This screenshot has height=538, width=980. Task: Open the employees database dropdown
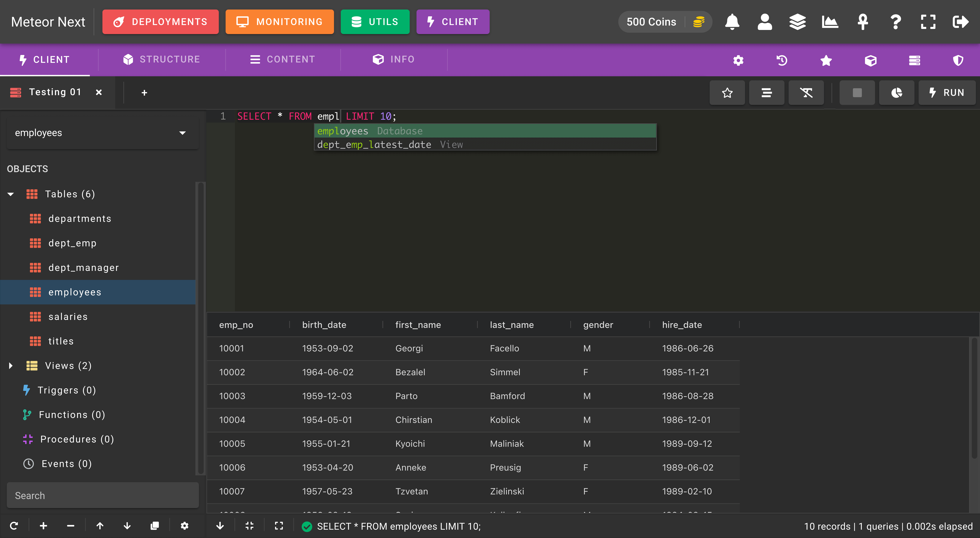point(103,133)
